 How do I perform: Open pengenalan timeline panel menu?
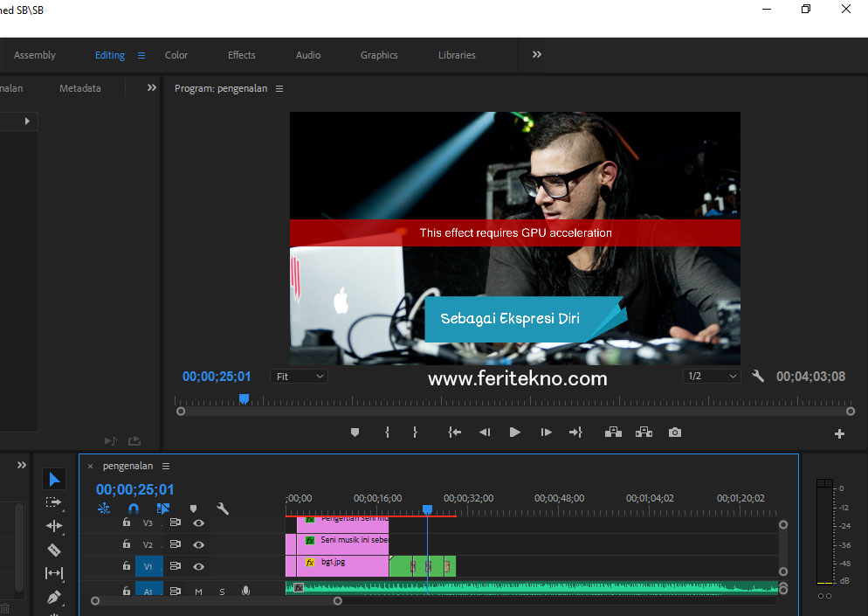coord(166,467)
